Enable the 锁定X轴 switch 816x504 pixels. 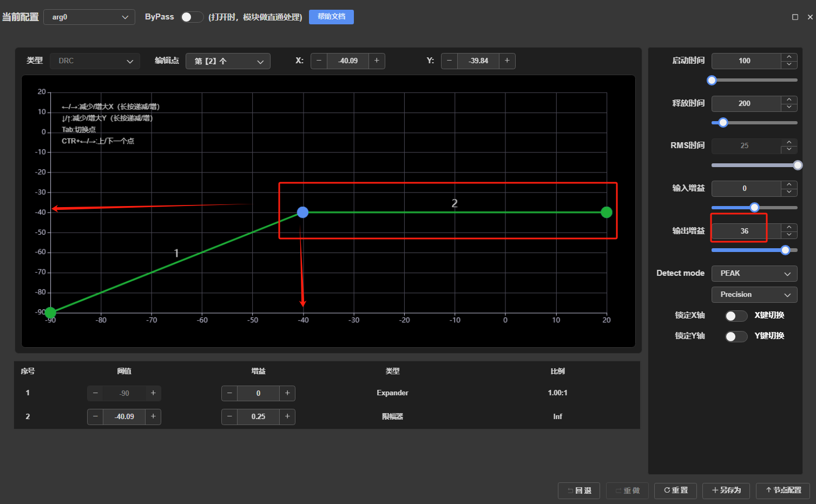736,316
